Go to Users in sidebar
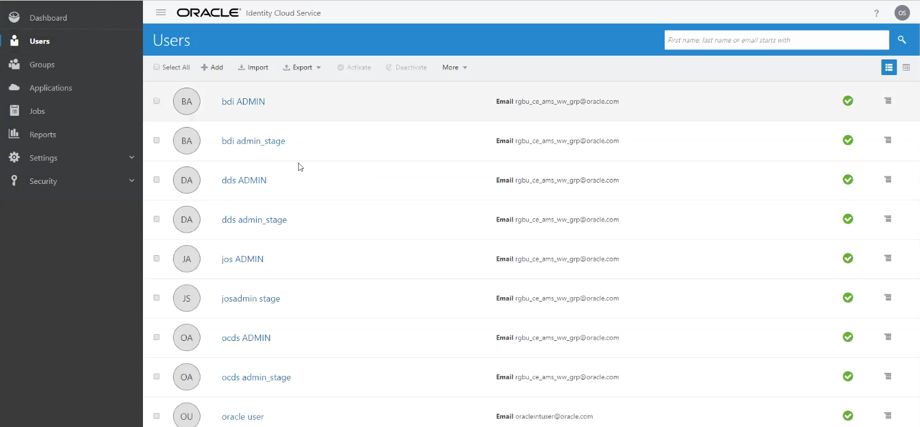Image resolution: width=920 pixels, height=427 pixels. click(x=39, y=41)
